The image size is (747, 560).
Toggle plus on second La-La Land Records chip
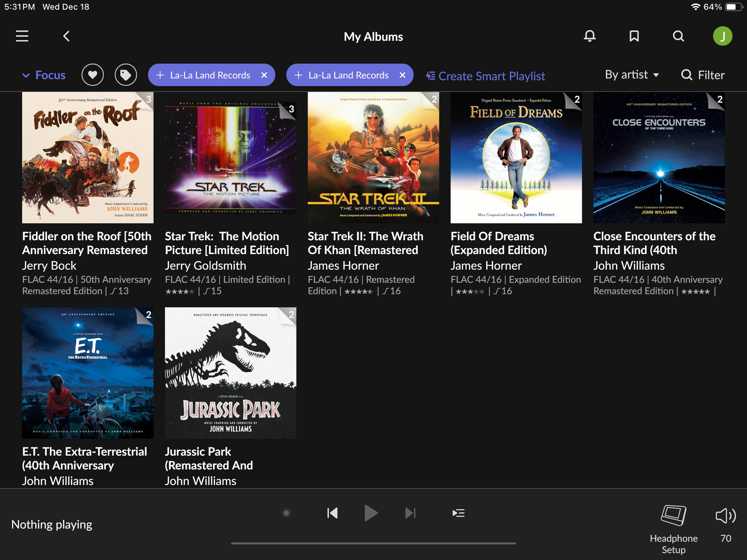(x=298, y=75)
